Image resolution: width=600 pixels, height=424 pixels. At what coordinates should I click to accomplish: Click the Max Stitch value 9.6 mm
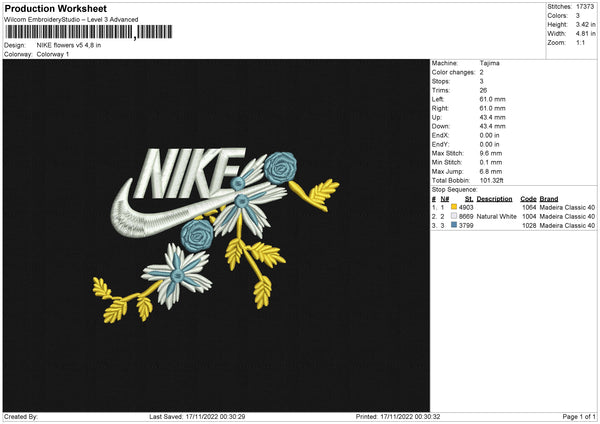(491, 153)
